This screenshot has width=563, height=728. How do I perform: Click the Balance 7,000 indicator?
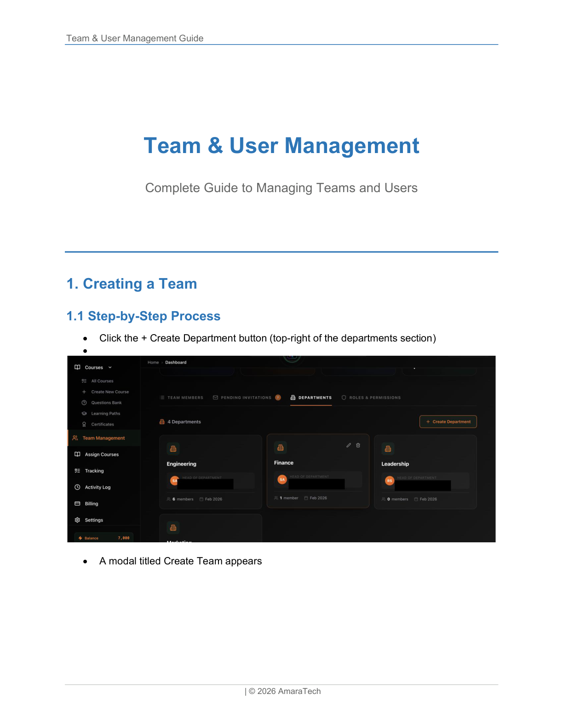(x=104, y=538)
